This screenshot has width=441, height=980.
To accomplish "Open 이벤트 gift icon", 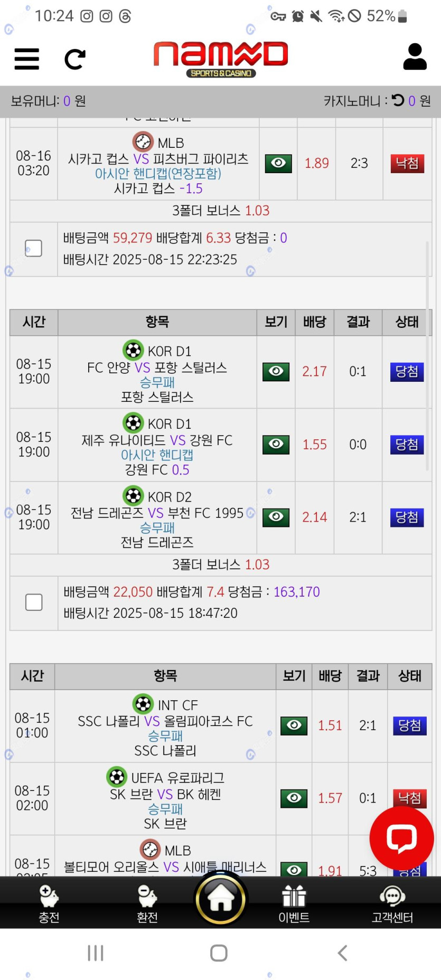I will [294, 904].
